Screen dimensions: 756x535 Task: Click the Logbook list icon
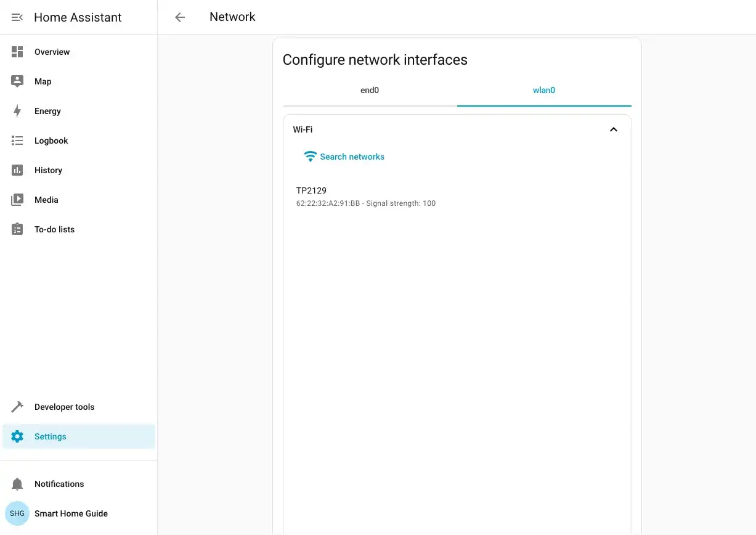click(x=17, y=141)
